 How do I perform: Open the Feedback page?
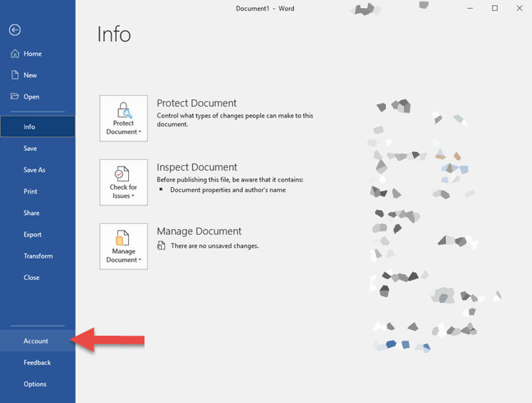pyautogui.click(x=38, y=362)
